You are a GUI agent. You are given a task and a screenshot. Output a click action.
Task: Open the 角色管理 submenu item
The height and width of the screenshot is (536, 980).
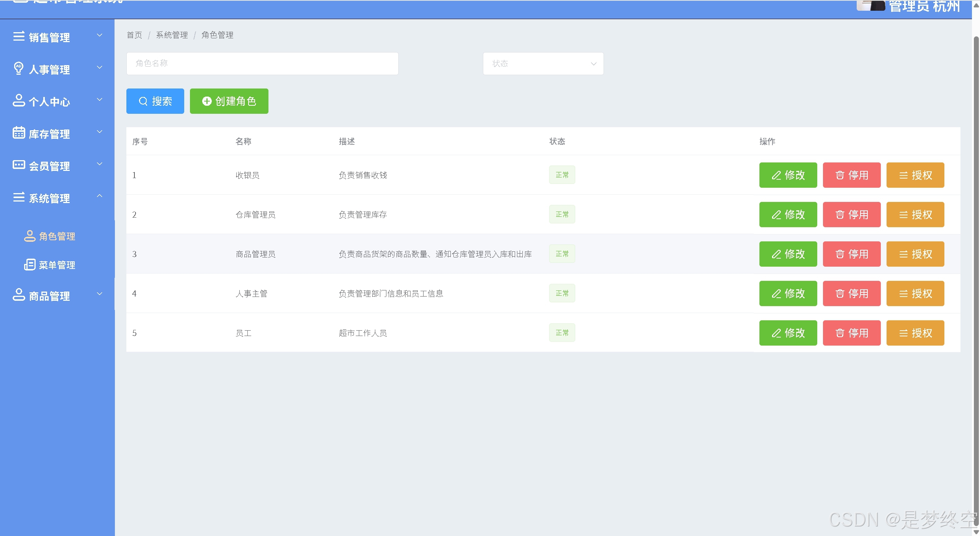click(x=57, y=236)
